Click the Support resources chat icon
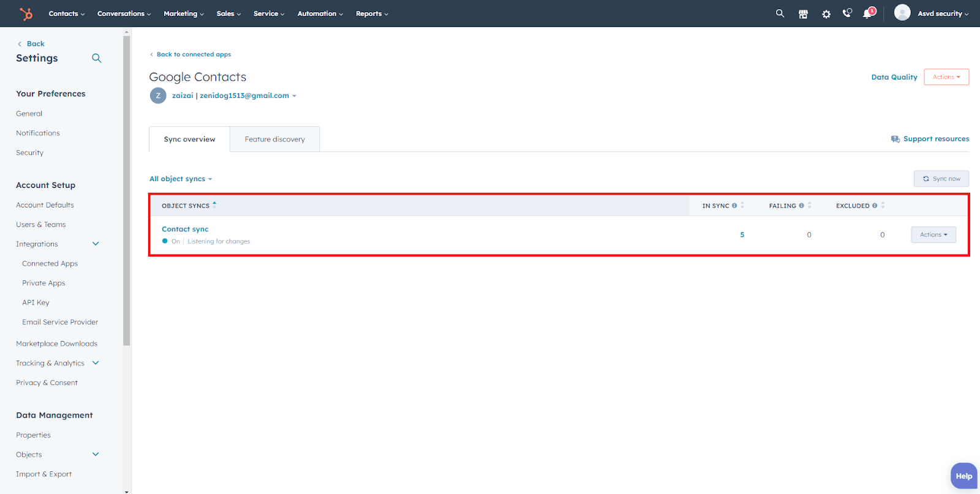 click(x=895, y=139)
